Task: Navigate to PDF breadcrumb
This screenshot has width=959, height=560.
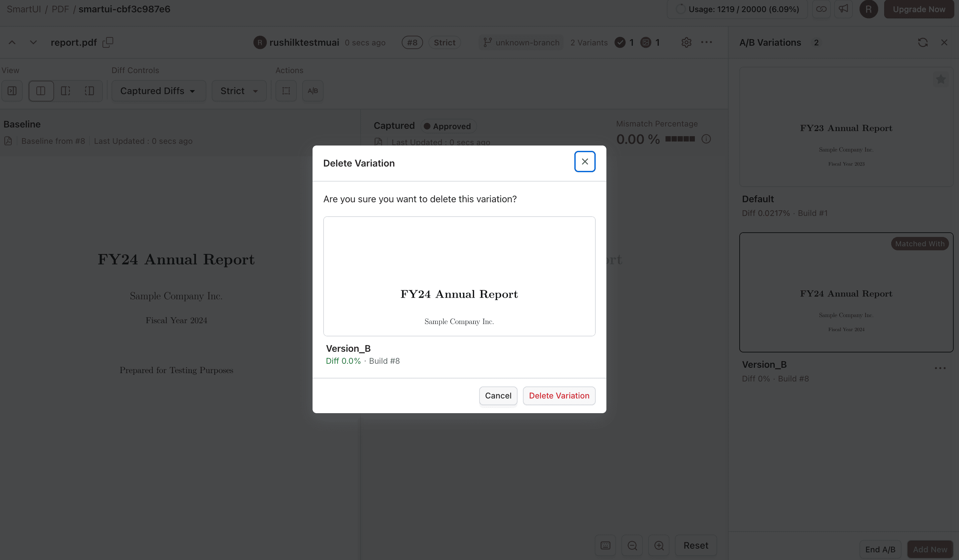Action: pyautogui.click(x=60, y=9)
